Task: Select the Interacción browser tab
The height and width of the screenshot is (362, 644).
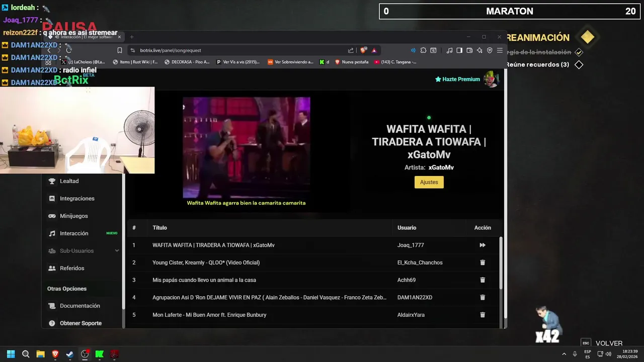Action: [x=86, y=37]
